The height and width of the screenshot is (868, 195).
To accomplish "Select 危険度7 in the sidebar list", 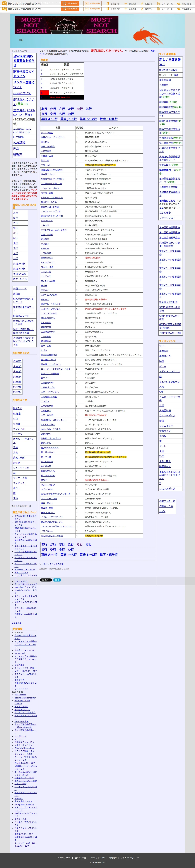I will (17, 392).
